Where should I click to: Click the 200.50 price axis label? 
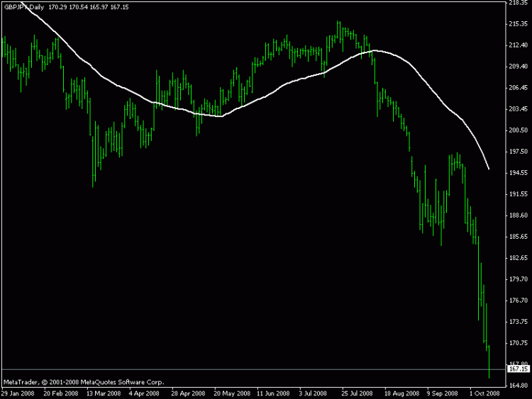518,130
